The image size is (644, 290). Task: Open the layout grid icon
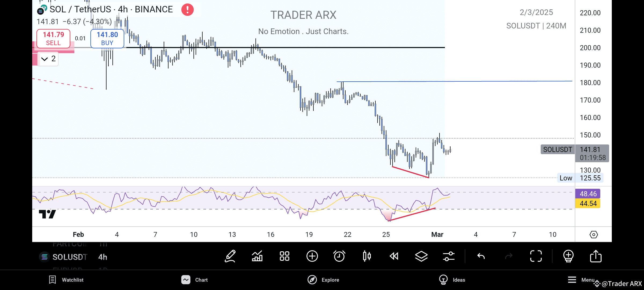tap(284, 256)
